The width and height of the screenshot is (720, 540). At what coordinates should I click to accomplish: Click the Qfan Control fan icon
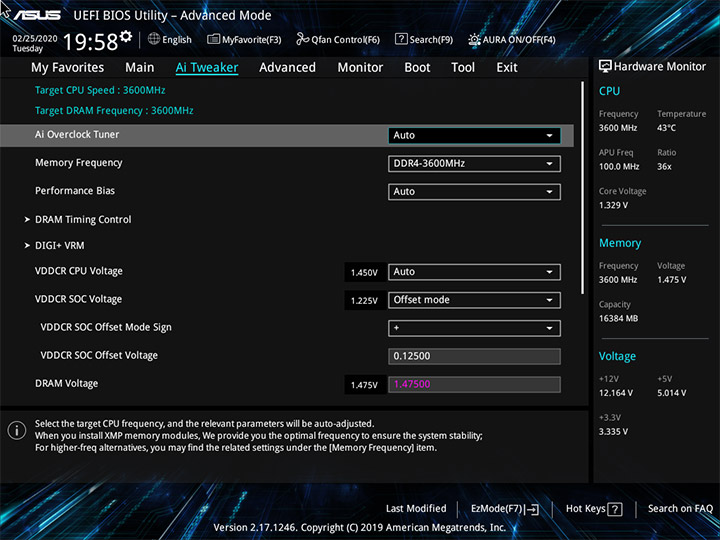302,39
